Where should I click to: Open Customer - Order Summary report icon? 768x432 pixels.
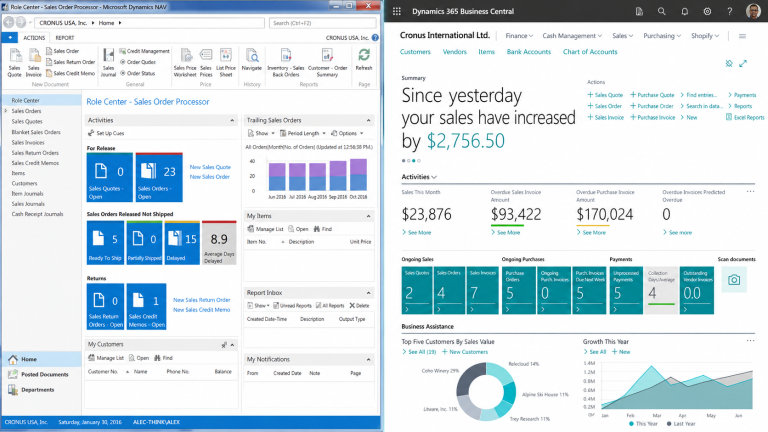point(327,63)
